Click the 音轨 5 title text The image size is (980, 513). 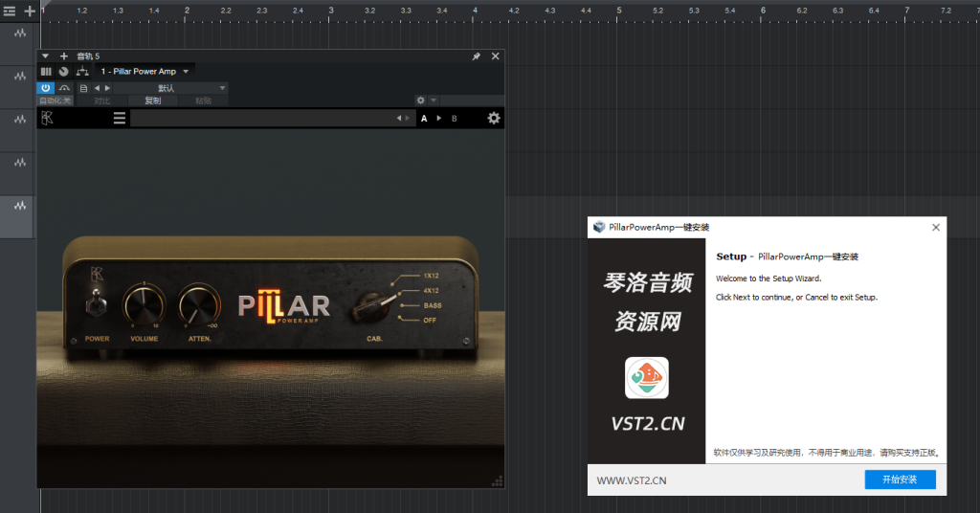click(88, 56)
